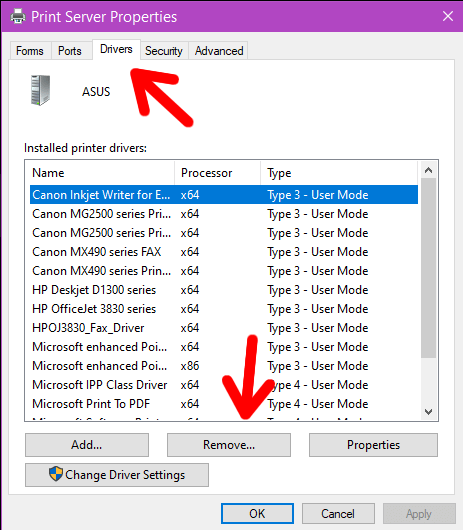This screenshot has width=463, height=530.
Task: Click the Remove... button
Action: click(229, 445)
